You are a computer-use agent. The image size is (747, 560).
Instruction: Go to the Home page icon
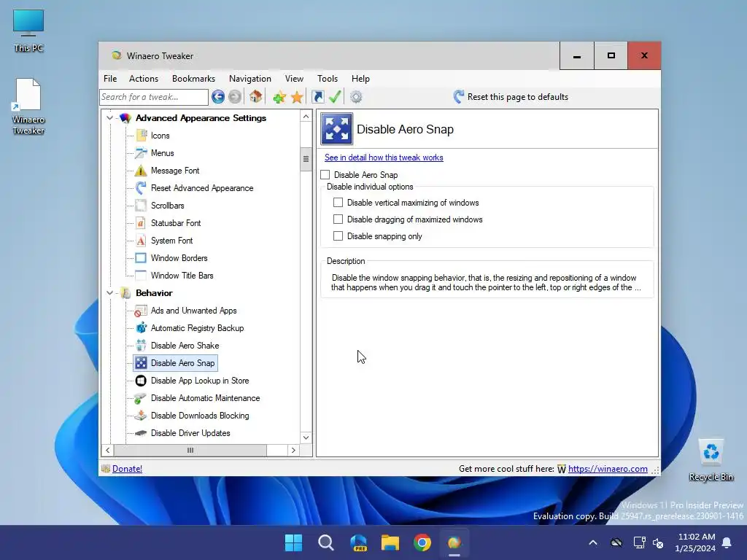click(x=255, y=97)
